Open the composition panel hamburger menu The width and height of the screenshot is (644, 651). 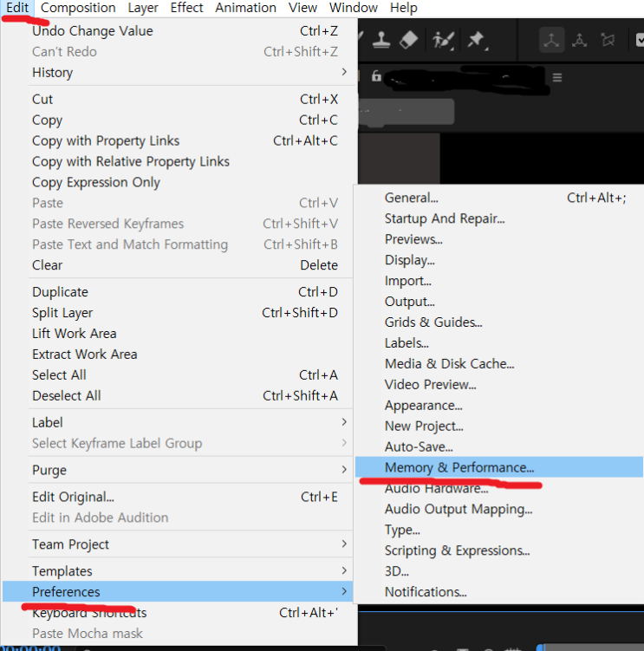(556, 77)
